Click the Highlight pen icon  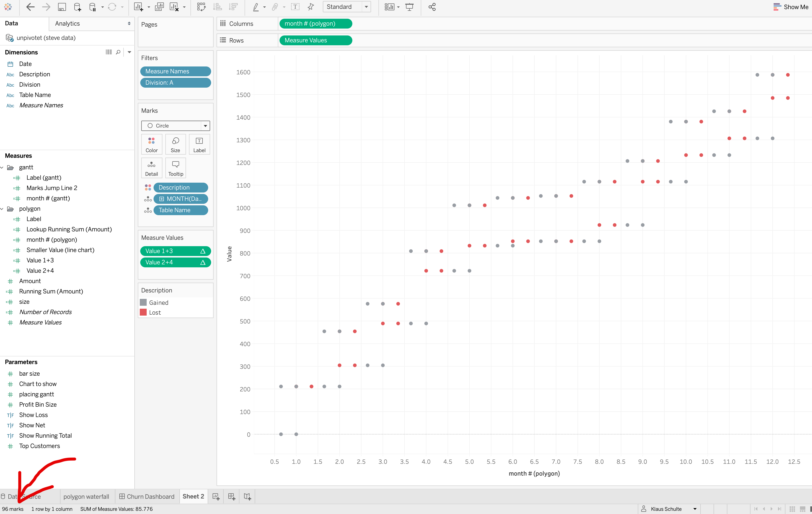point(256,7)
